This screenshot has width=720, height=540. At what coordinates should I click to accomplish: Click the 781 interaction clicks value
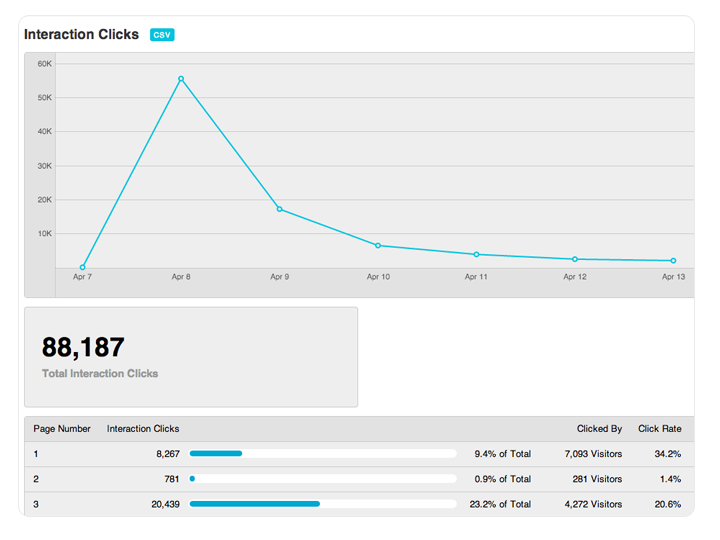click(172, 479)
